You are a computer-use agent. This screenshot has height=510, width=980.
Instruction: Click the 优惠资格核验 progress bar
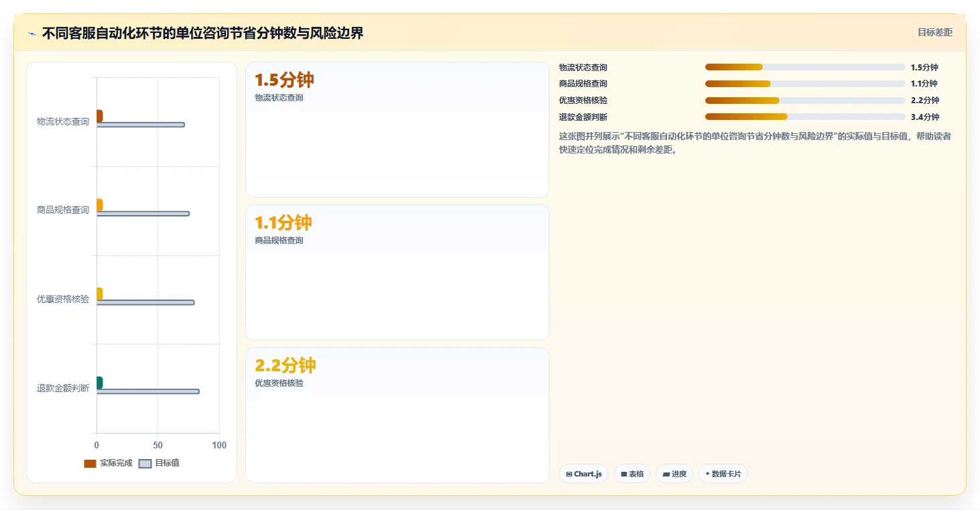(x=805, y=101)
